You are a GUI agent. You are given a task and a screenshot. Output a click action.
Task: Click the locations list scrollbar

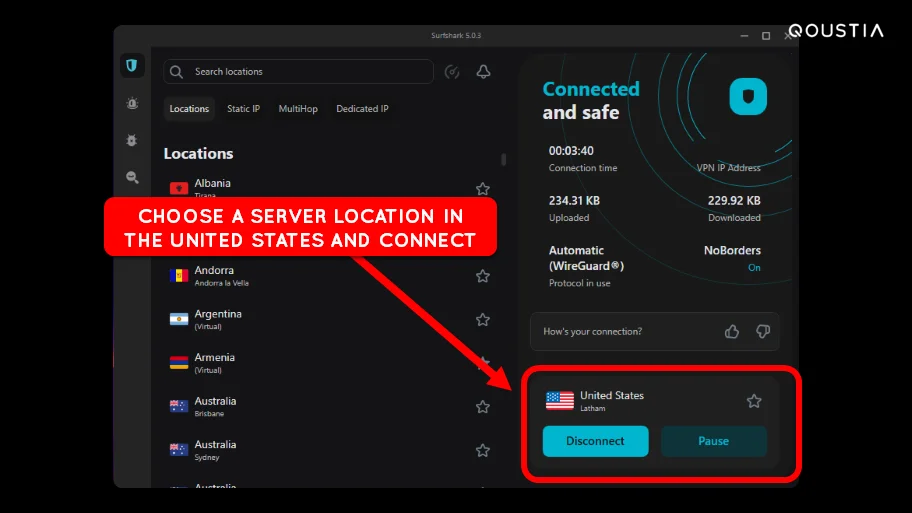504,159
